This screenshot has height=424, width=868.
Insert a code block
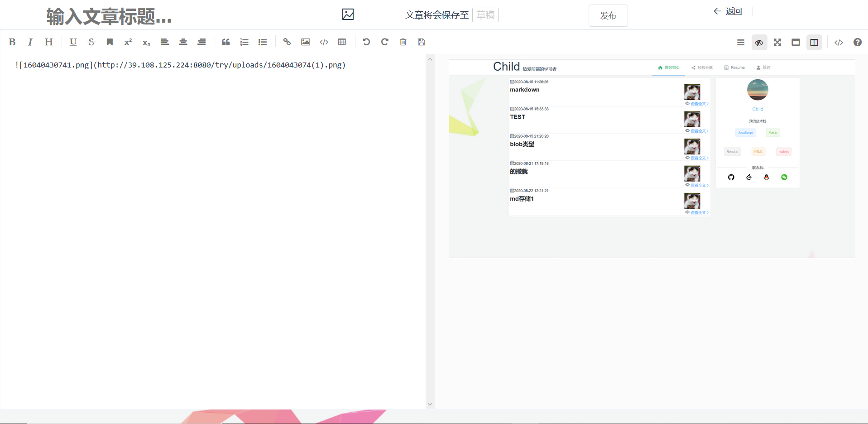click(324, 42)
